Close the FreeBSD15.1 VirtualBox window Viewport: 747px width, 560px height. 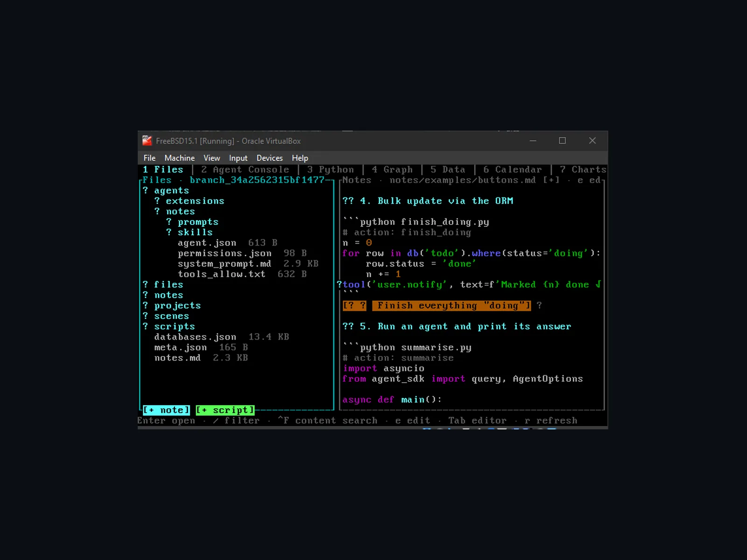(592, 140)
